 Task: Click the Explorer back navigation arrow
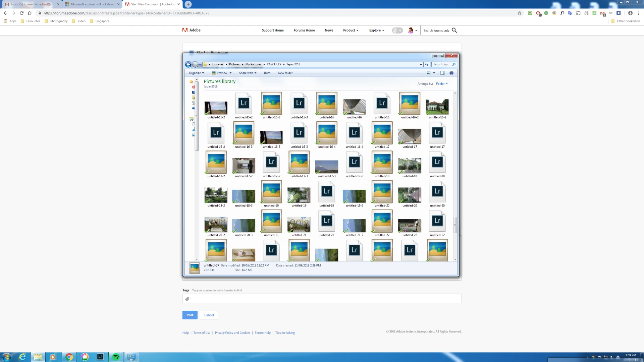click(188, 64)
